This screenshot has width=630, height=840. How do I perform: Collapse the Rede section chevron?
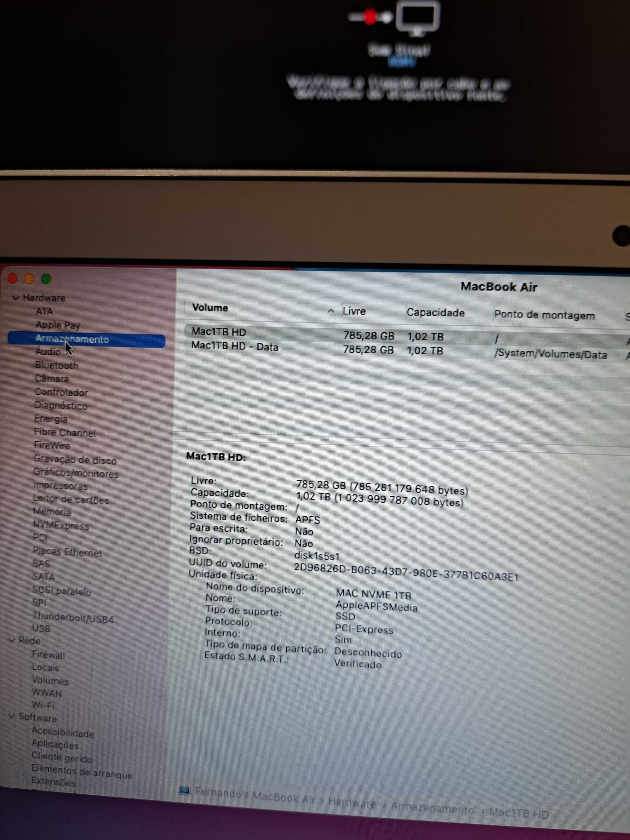click(x=12, y=640)
